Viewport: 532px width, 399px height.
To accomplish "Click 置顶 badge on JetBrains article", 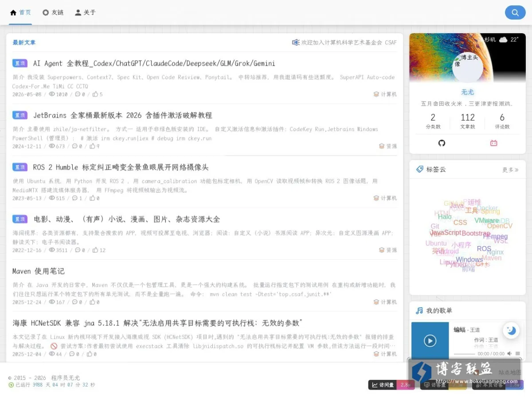I will click(x=20, y=115).
